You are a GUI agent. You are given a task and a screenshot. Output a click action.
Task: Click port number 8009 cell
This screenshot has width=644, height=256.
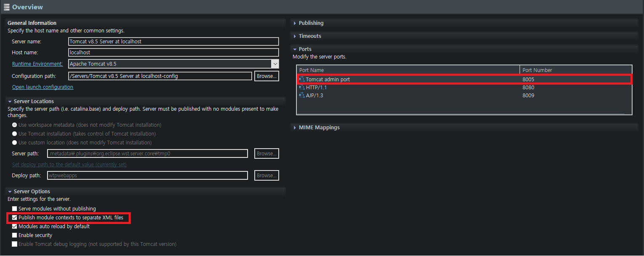[x=528, y=95]
